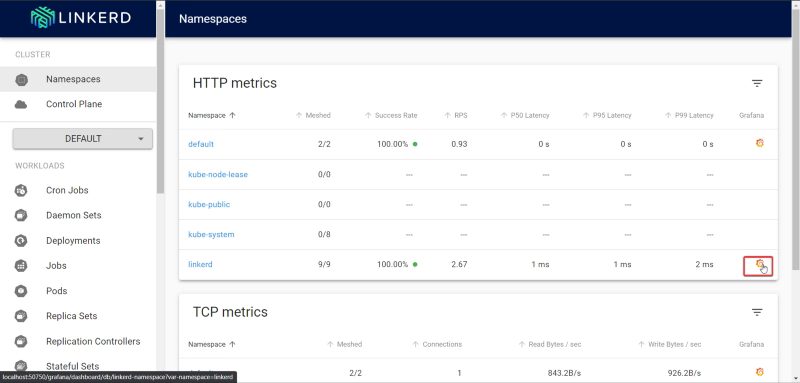Sort by Write Bytes / sec column
Image resolution: width=800 pixels, height=383 pixels.
coord(669,344)
